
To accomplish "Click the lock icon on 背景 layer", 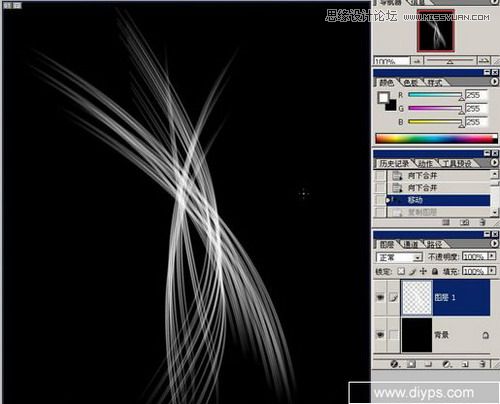I will 486,335.
